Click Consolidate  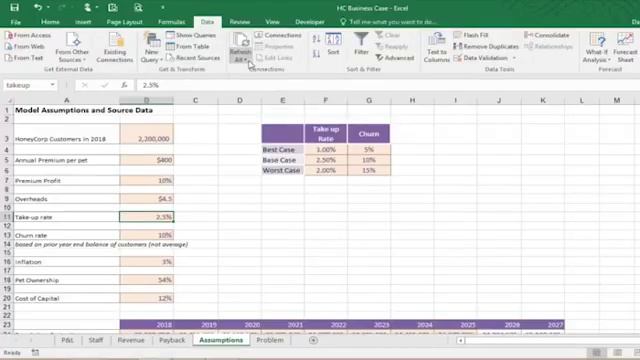click(547, 36)
